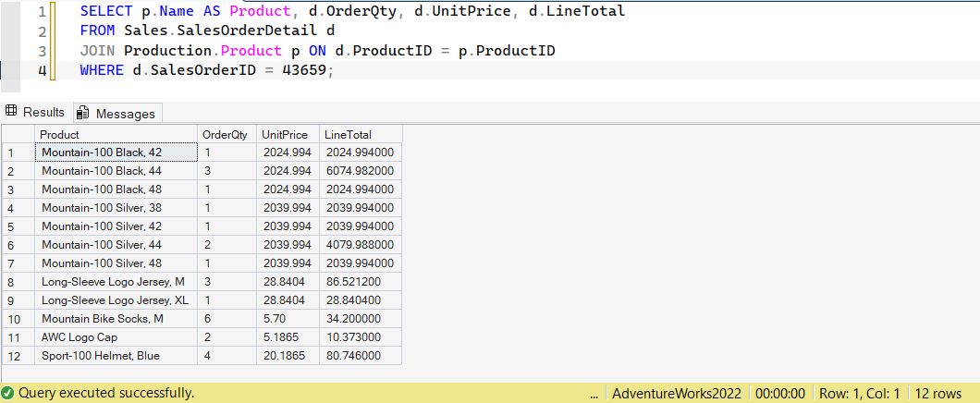The image size is (980, 403).
Task: Place cursor on the 43659 order ID
Action: pyautogui.click(x=304, y=70)
